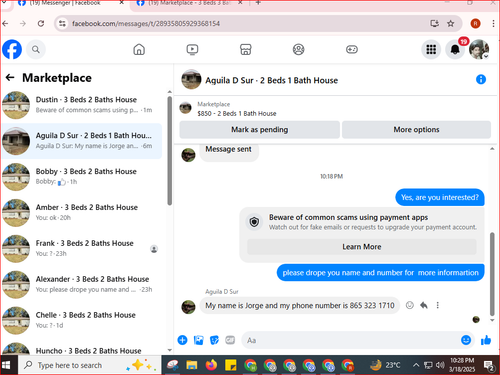This screenshot has width=500, height=375.
Task: Open the Marketplace storefront icon
Action: coord(246,49)
